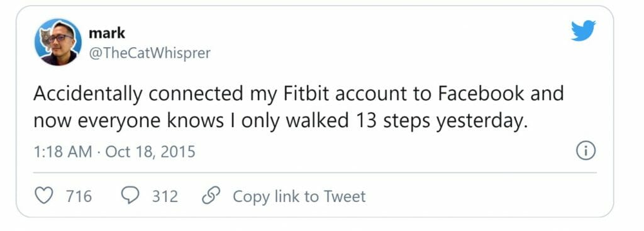Click the word "yesterday." in the tweet
This screenshot has height=231, width=644.
coord(481,122)
